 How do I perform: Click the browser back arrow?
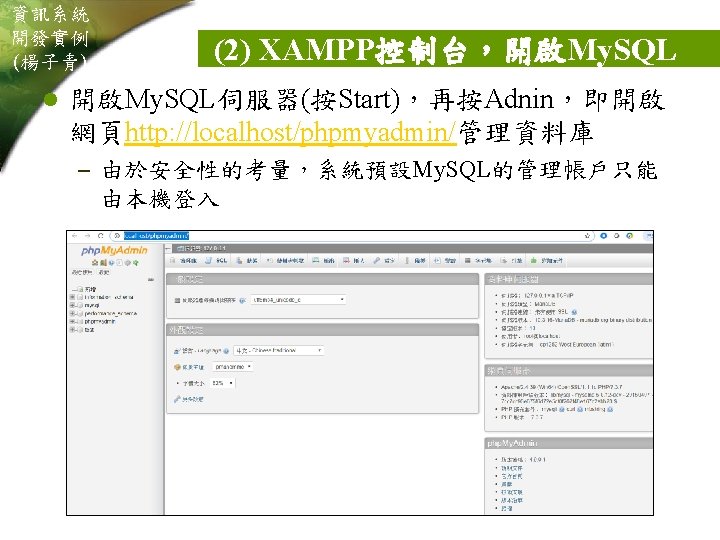75,236
